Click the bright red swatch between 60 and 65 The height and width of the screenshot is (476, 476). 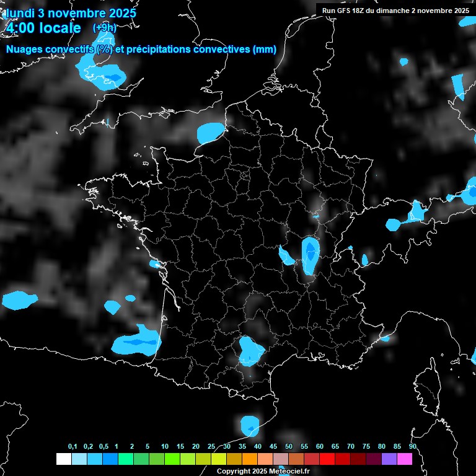(x=327, y=459)
